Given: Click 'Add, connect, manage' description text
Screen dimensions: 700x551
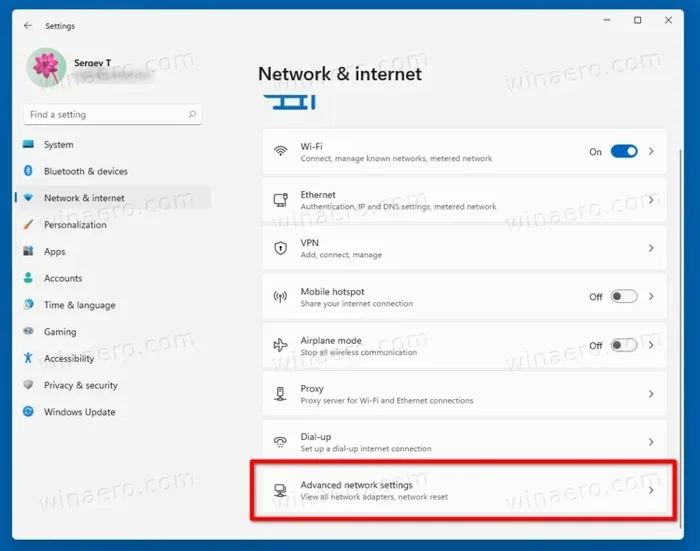Looking at the screenshot, I should coord(341,255).
